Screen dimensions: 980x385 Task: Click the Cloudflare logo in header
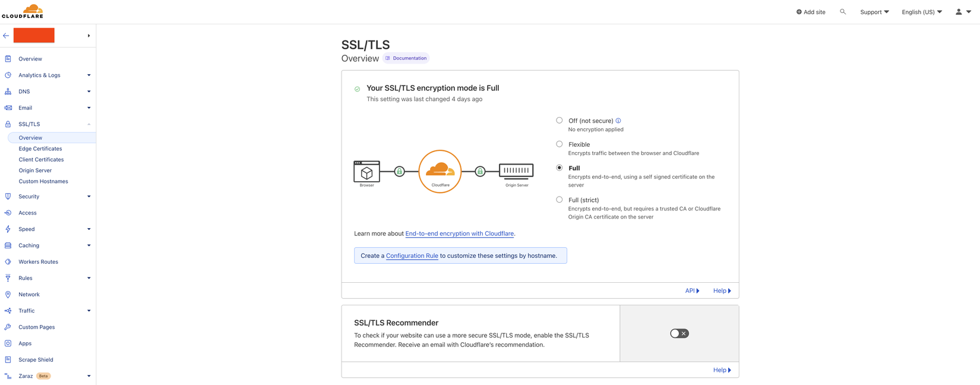pos(23,11)
